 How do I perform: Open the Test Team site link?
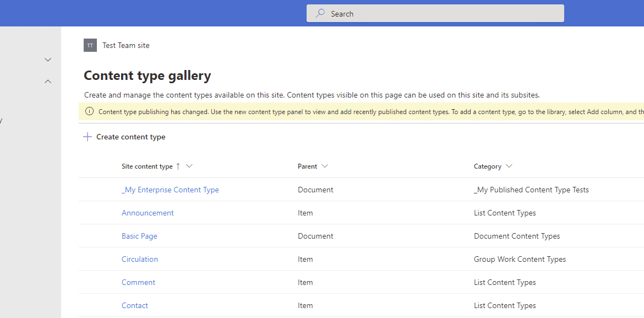pos(125,45)
